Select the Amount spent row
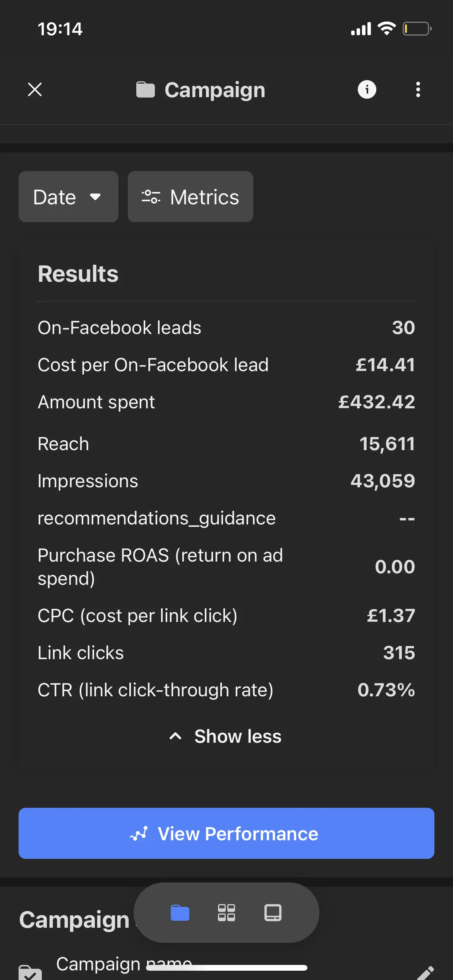453x980 pixels. [226, 402]
